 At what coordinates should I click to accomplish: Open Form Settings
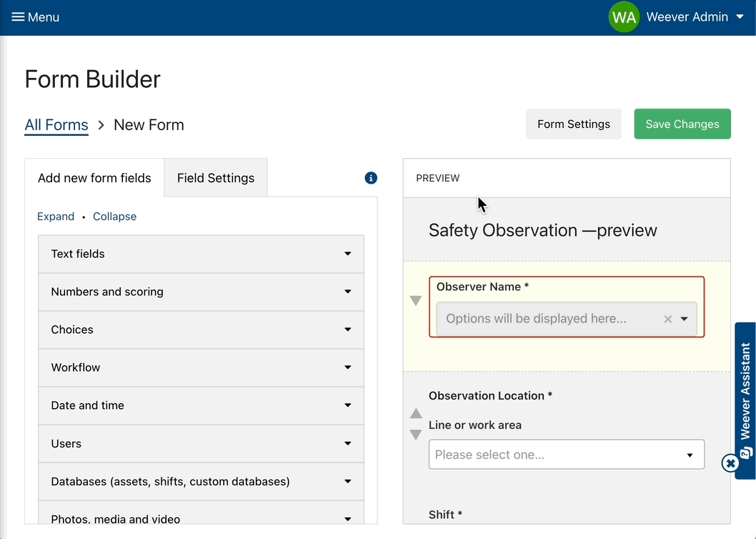573,124
